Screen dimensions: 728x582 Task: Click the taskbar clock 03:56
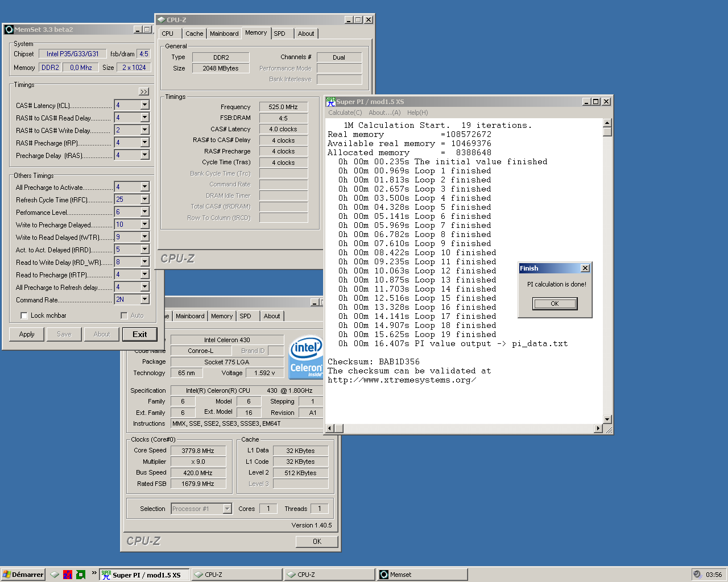[713, 575]
